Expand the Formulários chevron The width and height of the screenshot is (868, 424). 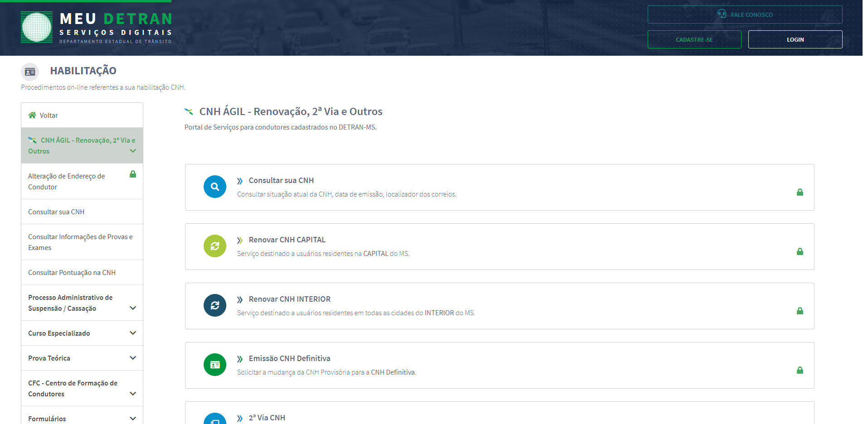click(133, 419)
